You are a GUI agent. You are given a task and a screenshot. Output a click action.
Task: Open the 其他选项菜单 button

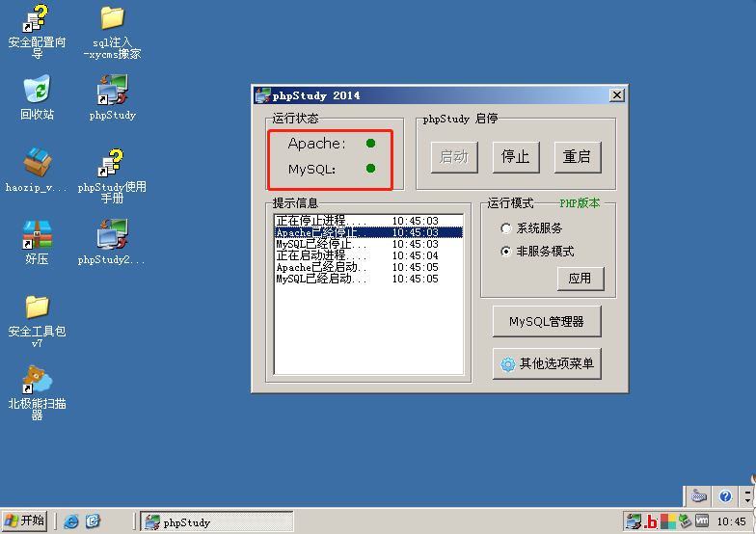547,363
